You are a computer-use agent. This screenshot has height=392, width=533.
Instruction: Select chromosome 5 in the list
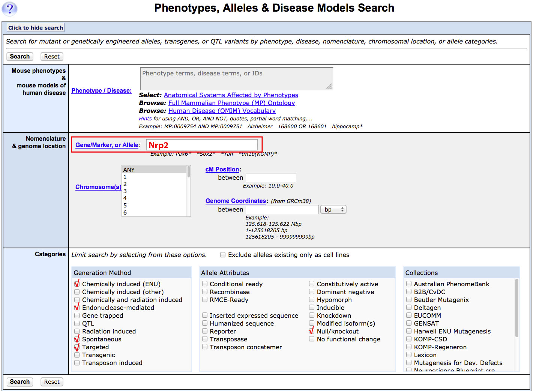[x=155, y=206]
